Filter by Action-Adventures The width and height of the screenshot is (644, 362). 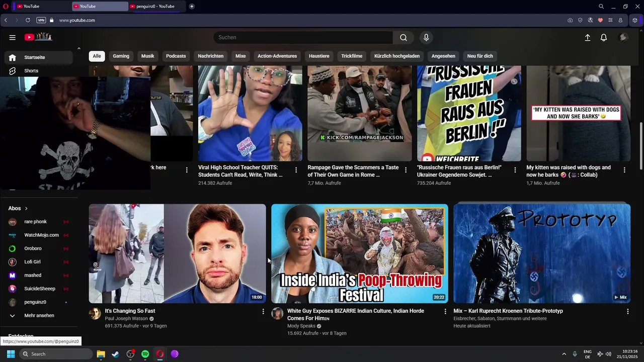(277, 56)
